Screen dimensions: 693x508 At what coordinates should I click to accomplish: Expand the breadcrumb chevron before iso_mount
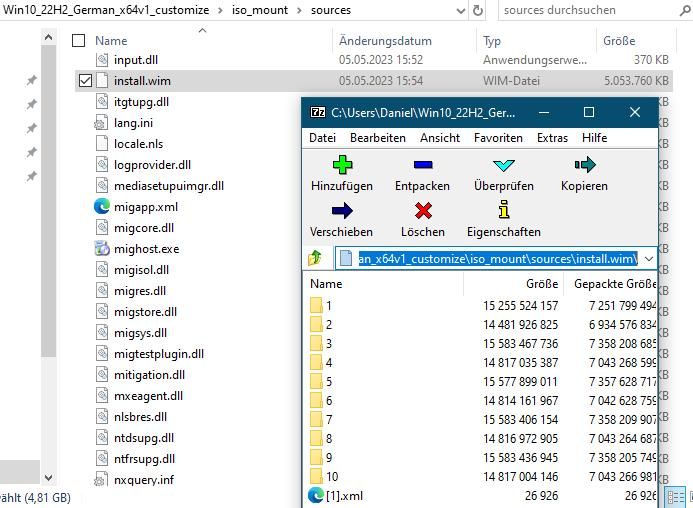220,10
